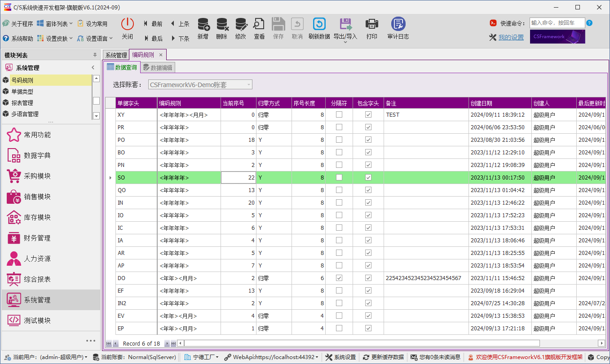Click 设为常用 favorite button
This screenshot has height=364, width=610.
click(93, 24)
